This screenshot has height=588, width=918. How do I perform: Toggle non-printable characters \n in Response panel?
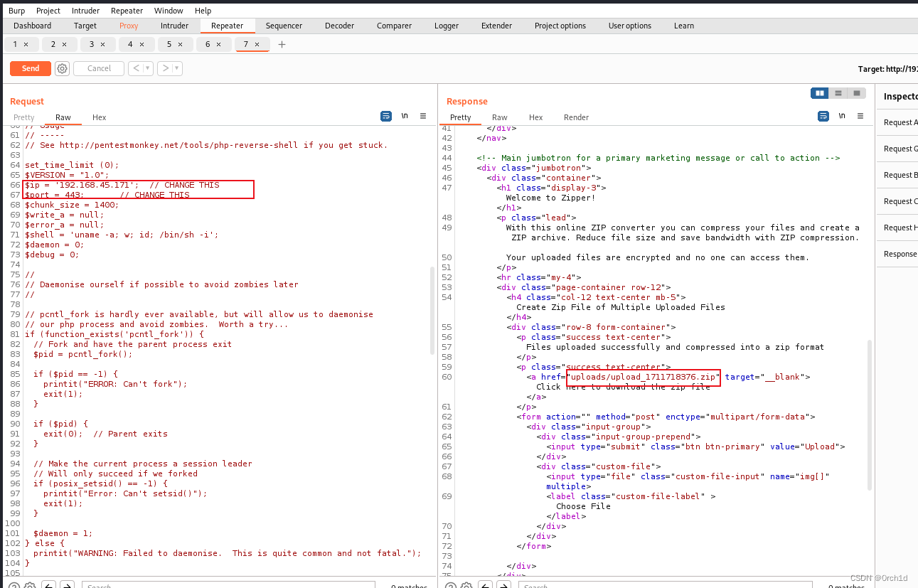[x=842, y=116]
